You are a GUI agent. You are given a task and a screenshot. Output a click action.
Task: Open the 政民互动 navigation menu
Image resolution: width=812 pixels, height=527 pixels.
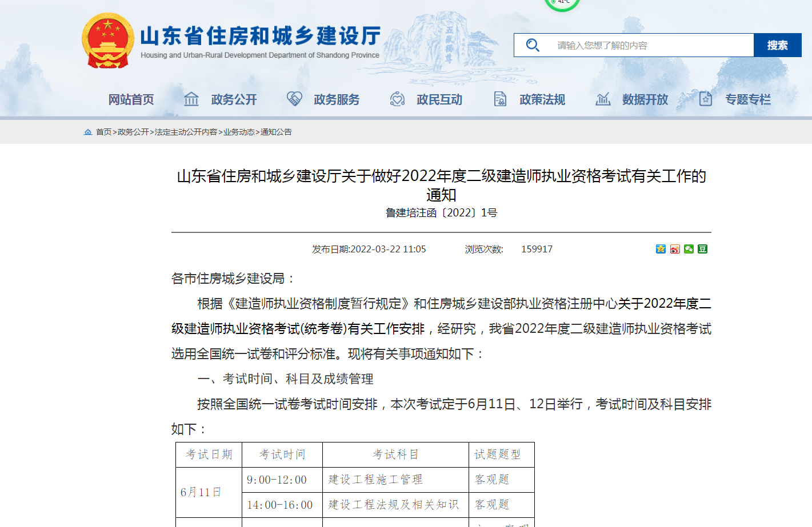point(439,100)
